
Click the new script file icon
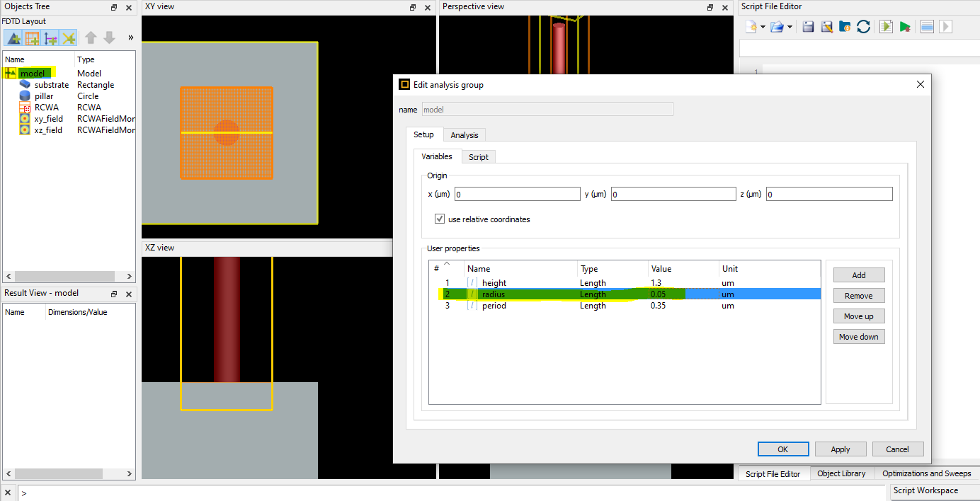[751, 27]
